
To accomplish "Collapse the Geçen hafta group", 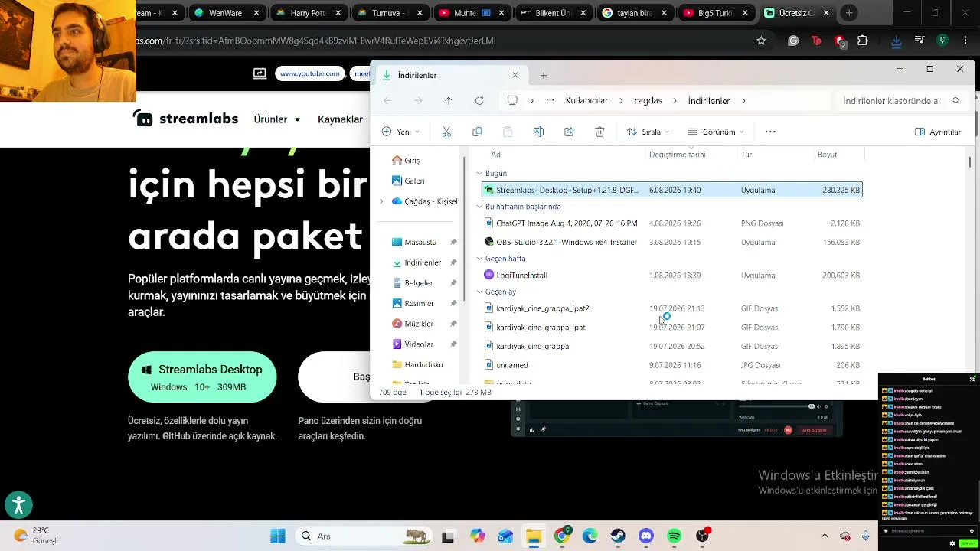I will 479,259.
